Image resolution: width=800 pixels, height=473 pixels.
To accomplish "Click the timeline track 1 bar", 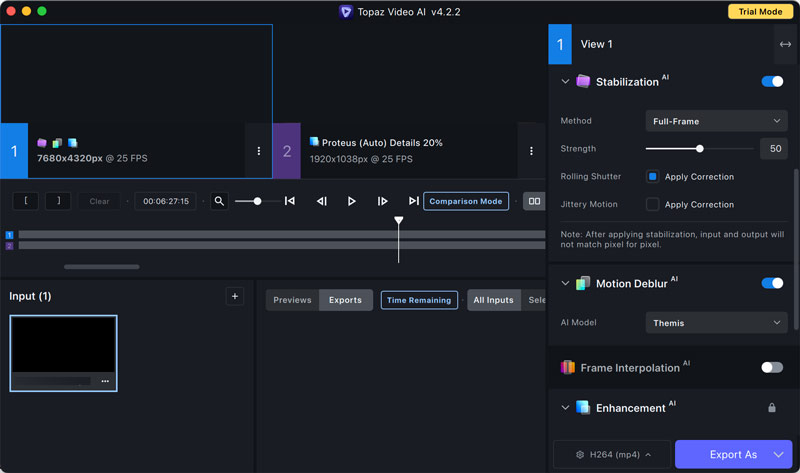I will (x=282, y=235).
